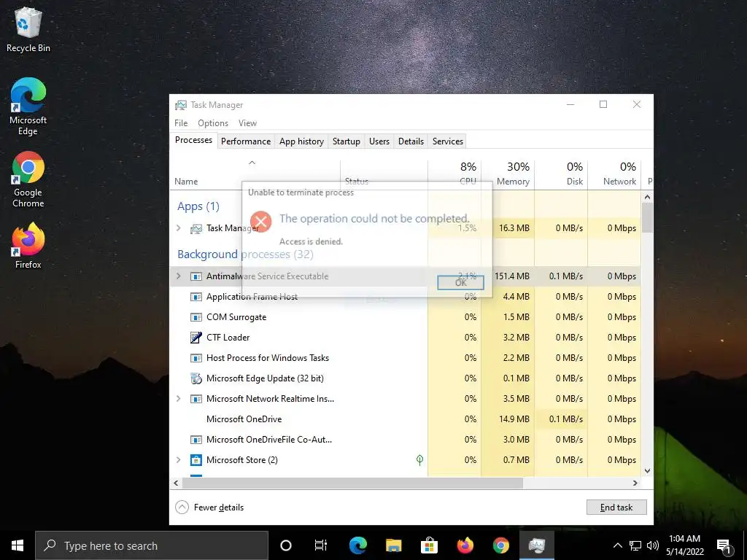The width and height of the screenshot is (747, 560).
Task: Click the Microsoft OneDriveFile Co-Auth process icon
Action: (196, 440)
